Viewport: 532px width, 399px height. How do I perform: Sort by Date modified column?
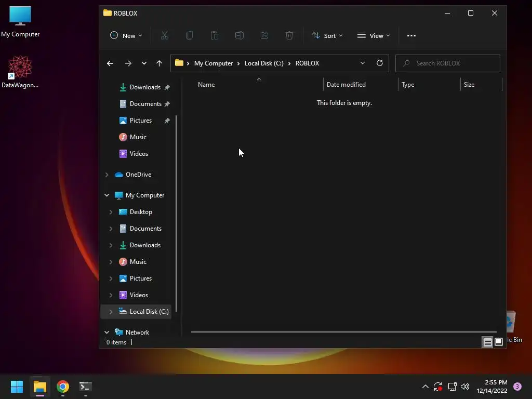346,85
